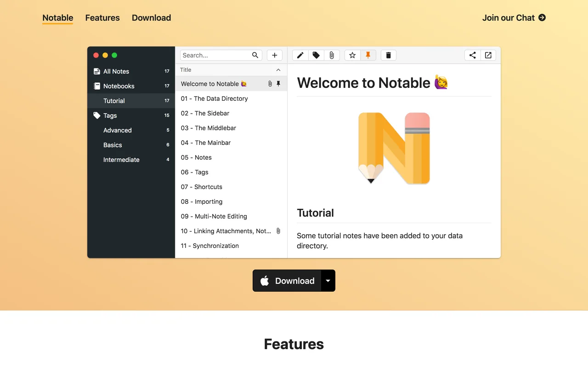
Task: Open the tags editor icon
Action: coord(316,55)
